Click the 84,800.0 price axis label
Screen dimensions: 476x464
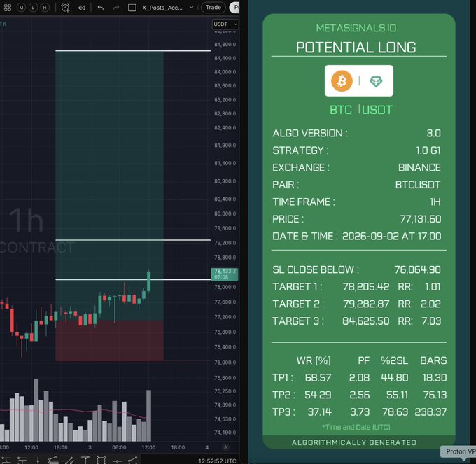click(225, 45)
